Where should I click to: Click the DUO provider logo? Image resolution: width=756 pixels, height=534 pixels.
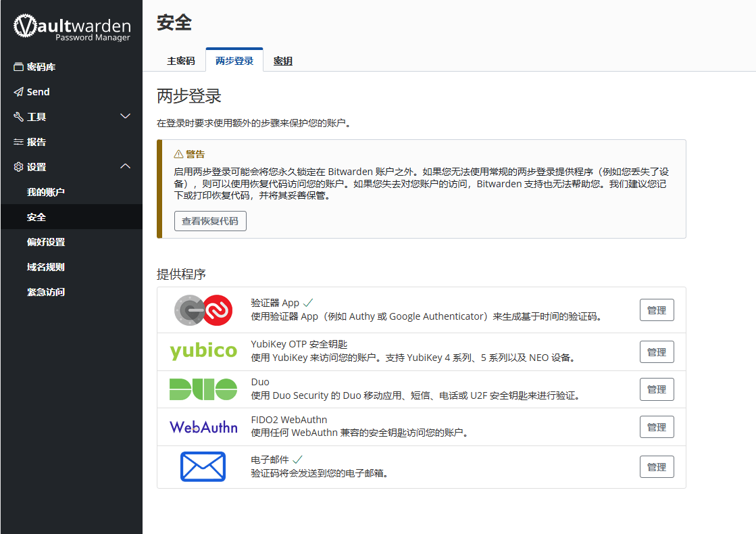pyautogui.click(x=203, y=389)
